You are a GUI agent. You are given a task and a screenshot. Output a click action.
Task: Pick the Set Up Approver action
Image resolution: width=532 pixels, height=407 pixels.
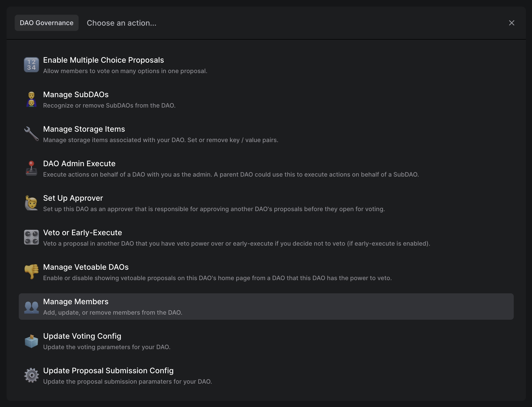click(73, 198)
